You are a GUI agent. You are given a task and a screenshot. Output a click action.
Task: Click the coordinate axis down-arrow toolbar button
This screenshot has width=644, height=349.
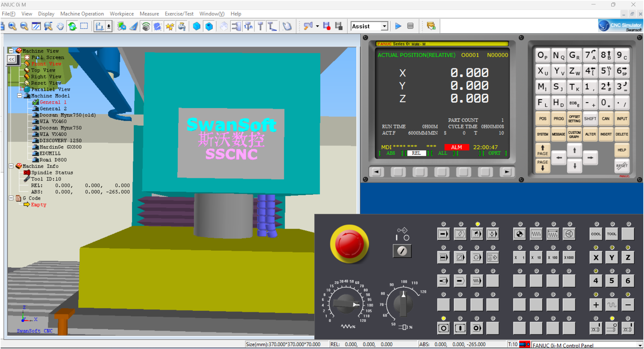tap(109, 26)
